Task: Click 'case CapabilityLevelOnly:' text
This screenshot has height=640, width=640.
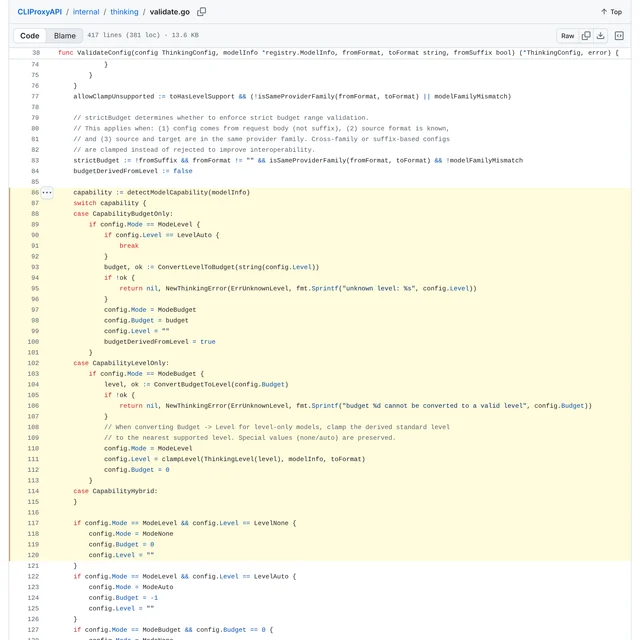Action: coord(121,363)
